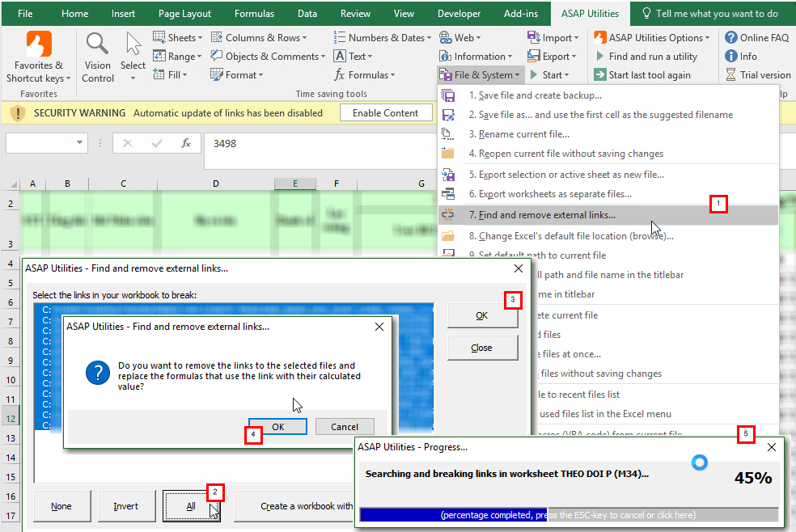The image size is (796, 532).
Task: Expand the Information dropdown
Action: pos(476,57)
